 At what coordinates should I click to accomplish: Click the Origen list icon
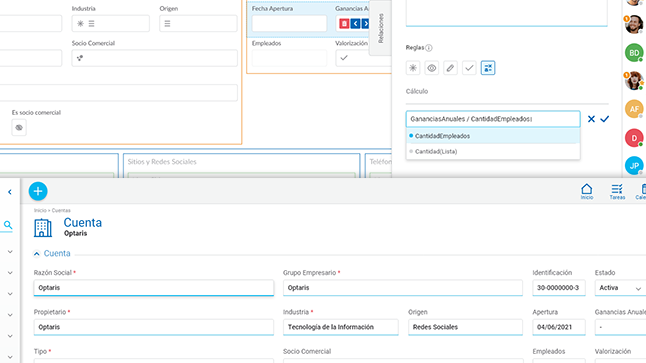pyautogui.click(x=167, y=24)
